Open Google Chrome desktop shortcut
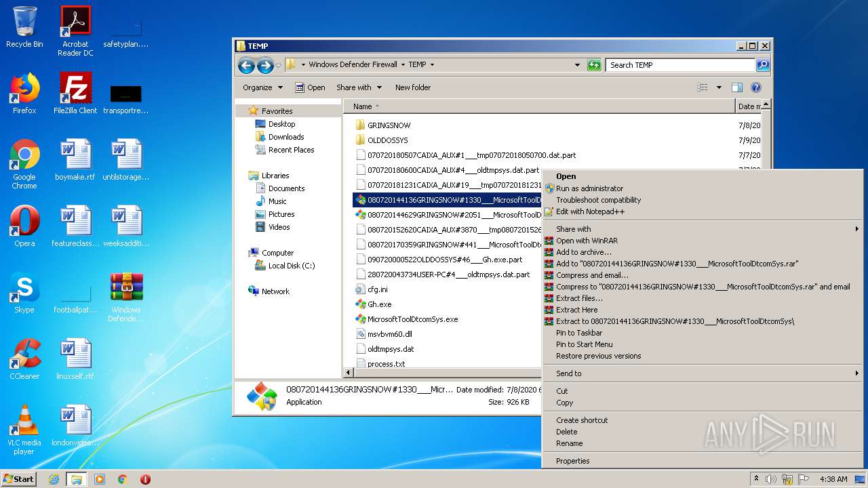The width and height of the screenshot is (868, 488). (x=24, y=164)
